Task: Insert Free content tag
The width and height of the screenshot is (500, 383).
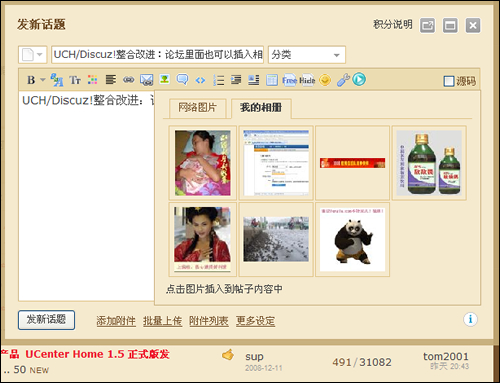Action: tap(289, 80)
